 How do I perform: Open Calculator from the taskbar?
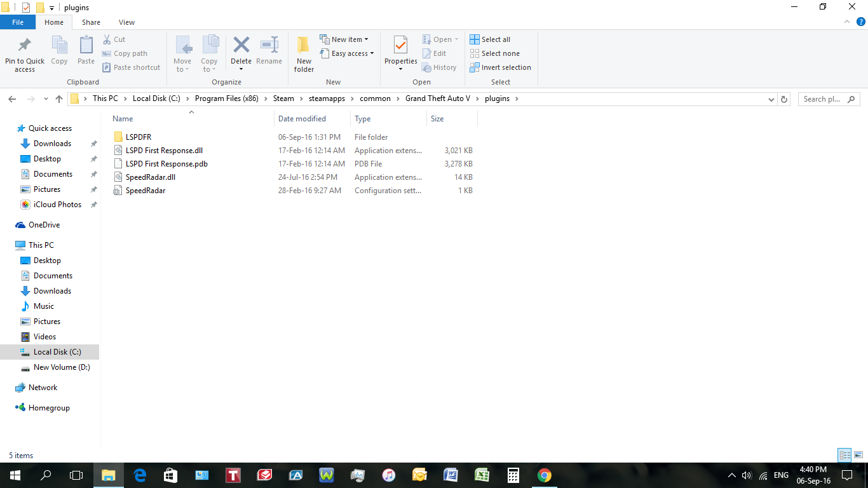coord(513,475)
